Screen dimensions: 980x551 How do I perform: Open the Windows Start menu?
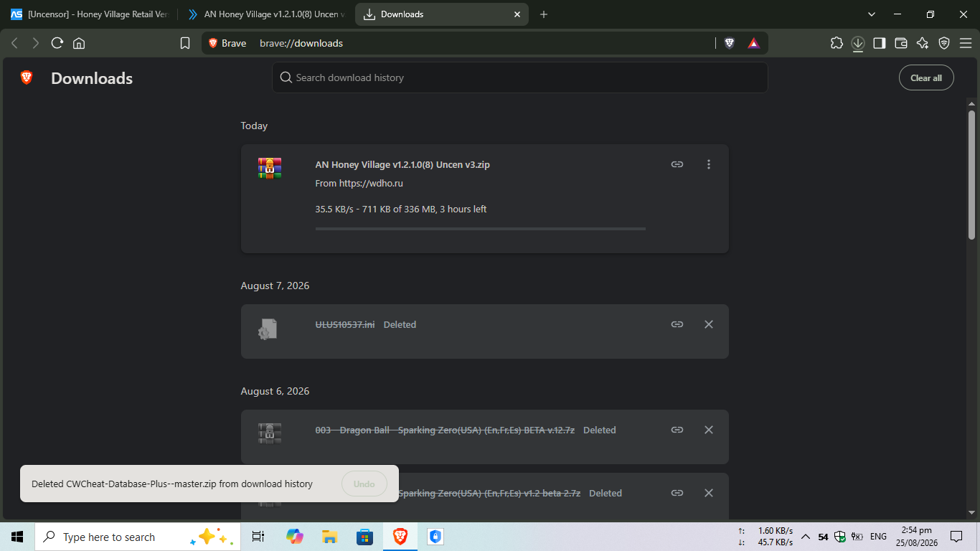(x=17, y=537)
